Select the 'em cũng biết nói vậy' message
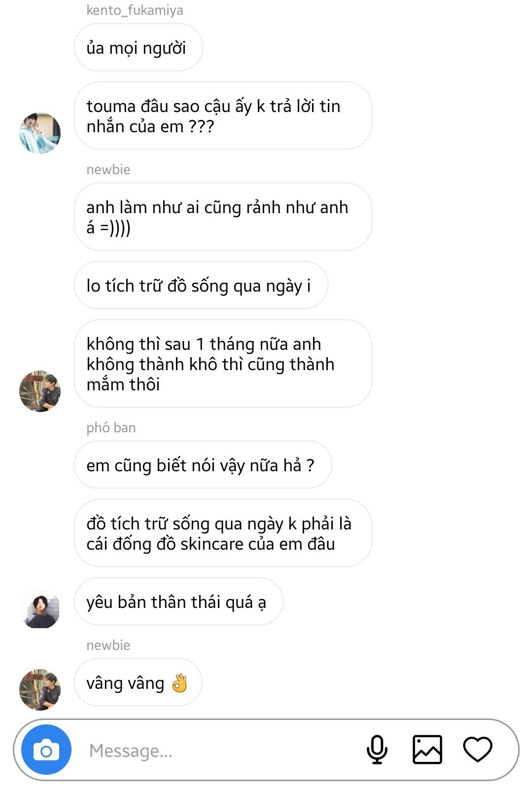The width and height of the screenshot is (532, 792). 203,465
